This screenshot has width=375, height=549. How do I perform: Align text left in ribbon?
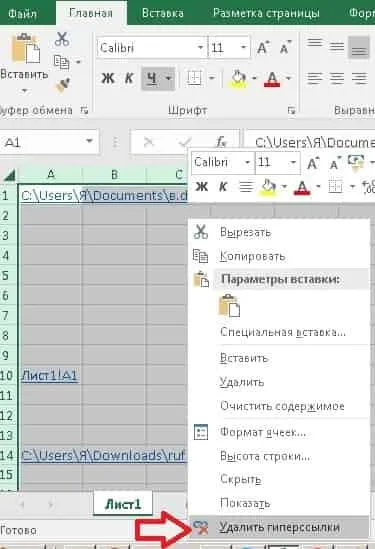point(314,78)
